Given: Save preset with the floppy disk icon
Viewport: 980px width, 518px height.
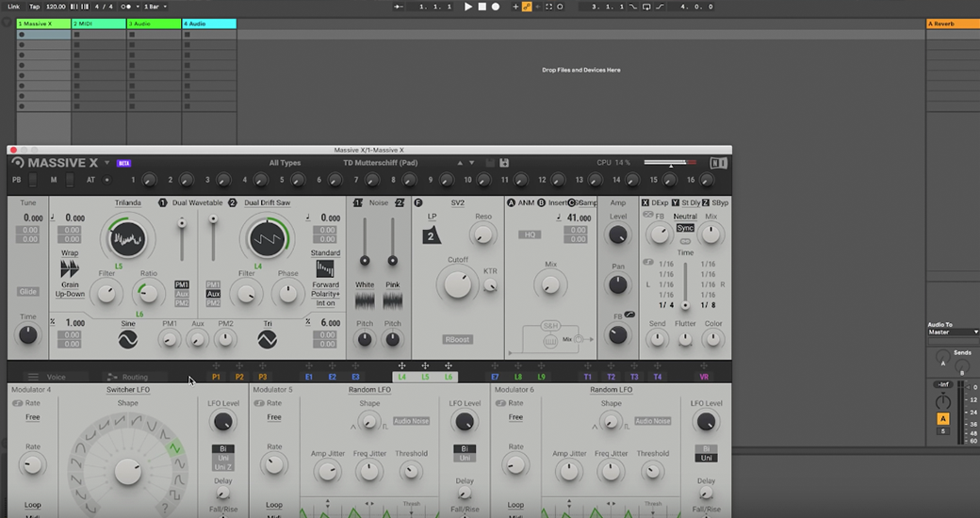Looking at the screenshot, I should click(504, 163).
